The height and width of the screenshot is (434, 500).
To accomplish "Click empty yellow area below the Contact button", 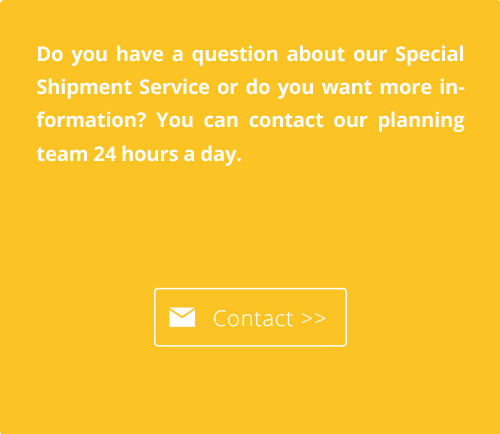I will coord(250,390).
